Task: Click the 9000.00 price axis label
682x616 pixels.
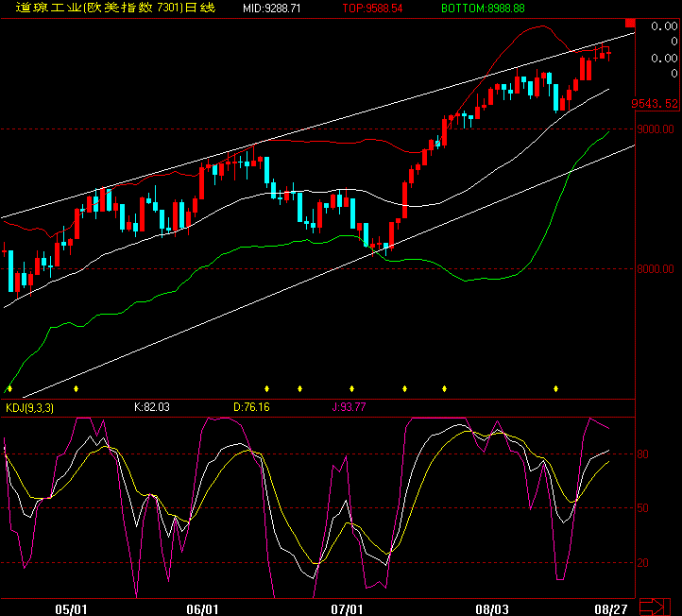Action: point(656,129)
